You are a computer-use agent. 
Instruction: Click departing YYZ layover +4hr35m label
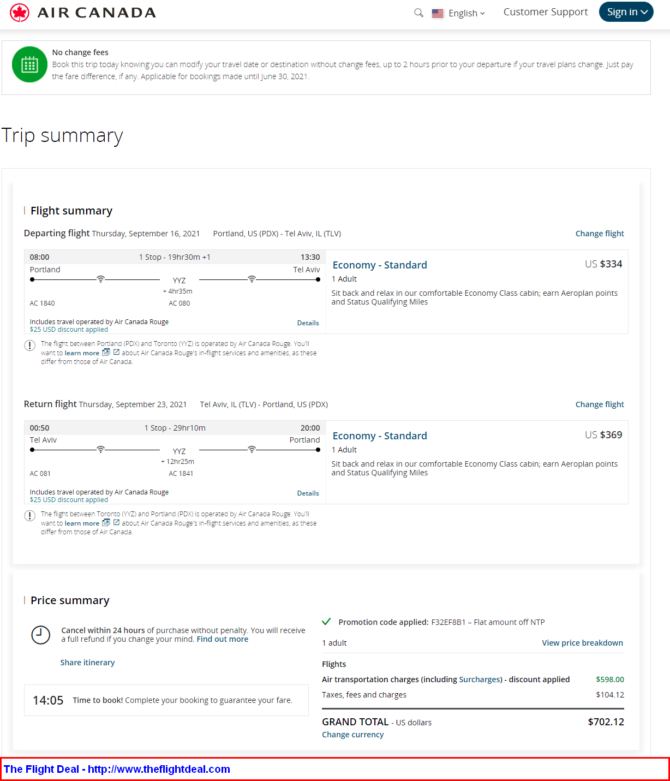[178, 291]
